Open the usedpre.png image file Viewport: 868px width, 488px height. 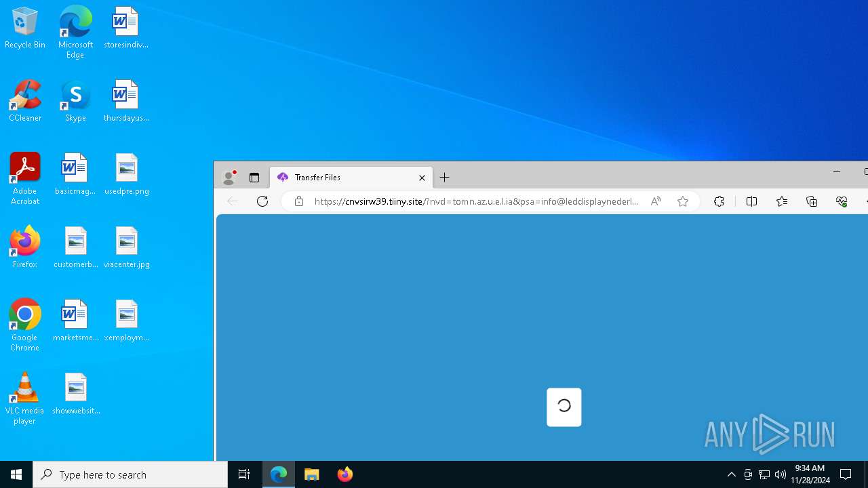(x=126, y=175)
